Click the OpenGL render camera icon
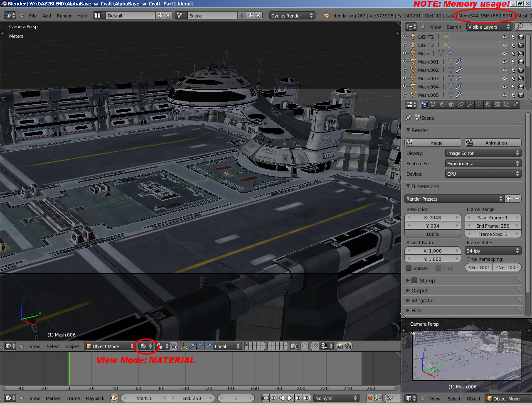The height and width of the screenshot is (405, 532). [x=340, y=346]
